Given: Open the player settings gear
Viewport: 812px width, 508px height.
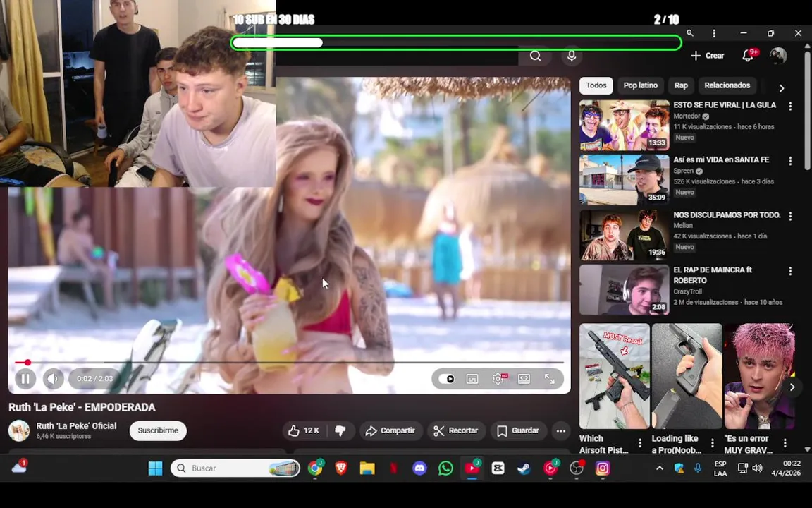Looking at the screenshot, I should coord(498,379).
